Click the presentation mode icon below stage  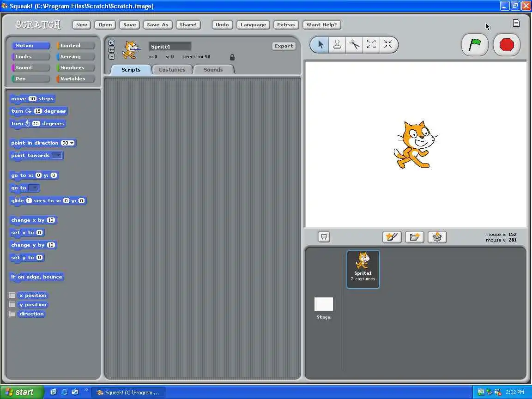tap(324, 237)
